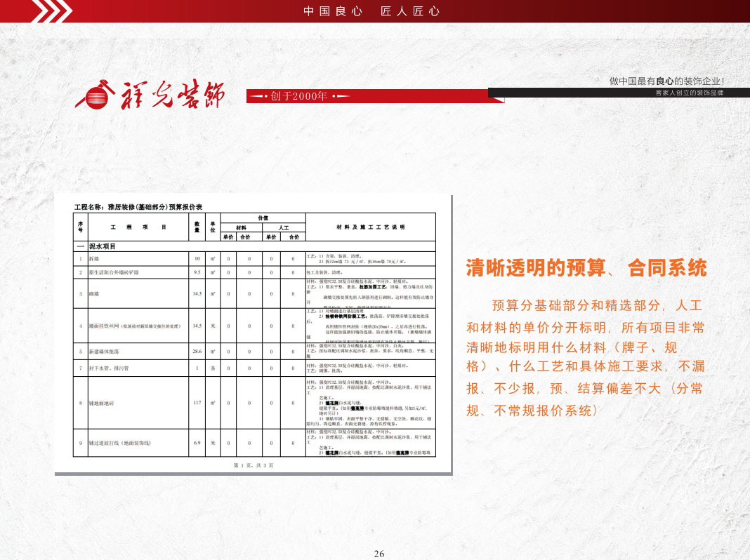The height and width of the screenshot is (560, 750).
Task: Select the 铺过道波打线 row label
Action: coord(119,443)
